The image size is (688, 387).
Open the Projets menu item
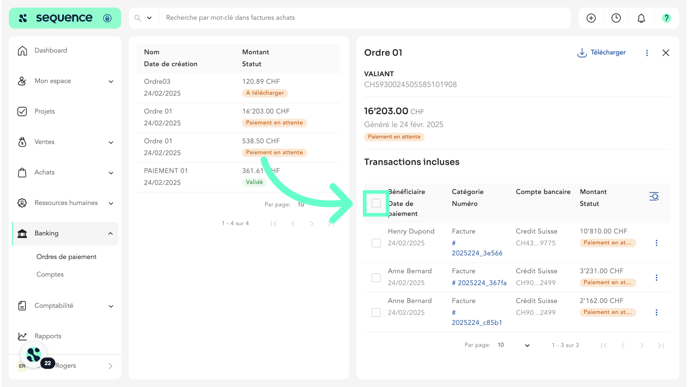[x=65, y=111]
